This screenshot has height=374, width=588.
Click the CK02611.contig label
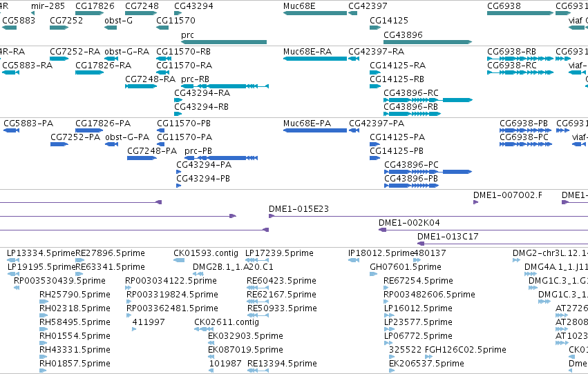227,322
